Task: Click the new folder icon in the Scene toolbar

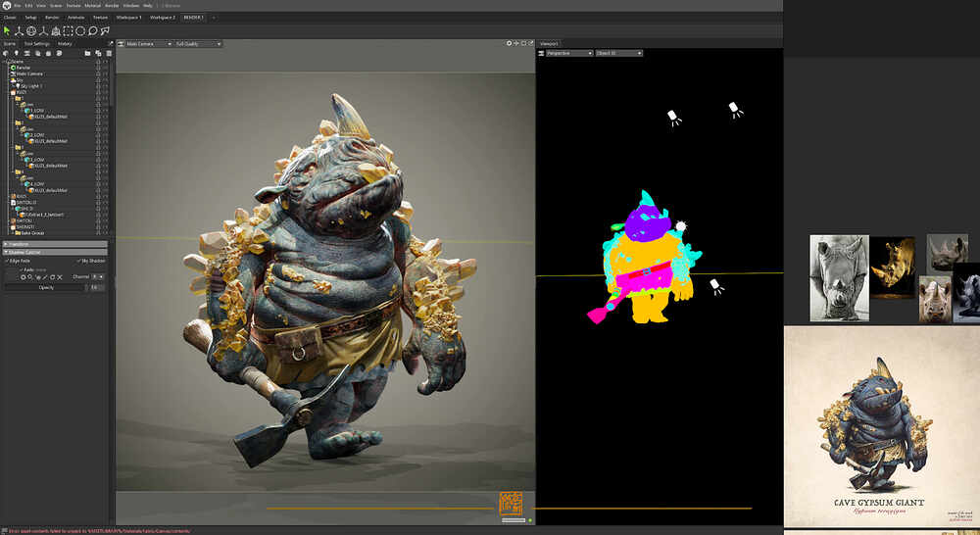Action: point(87,53)
